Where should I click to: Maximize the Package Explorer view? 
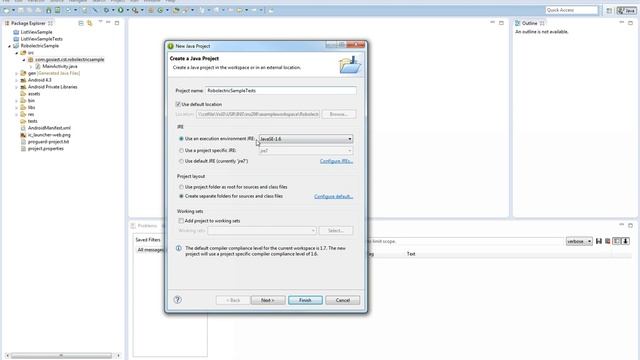(117, 23)
